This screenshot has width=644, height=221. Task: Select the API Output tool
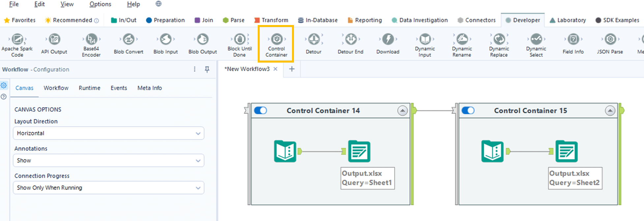pyautogui.click(x=54, y=44)
